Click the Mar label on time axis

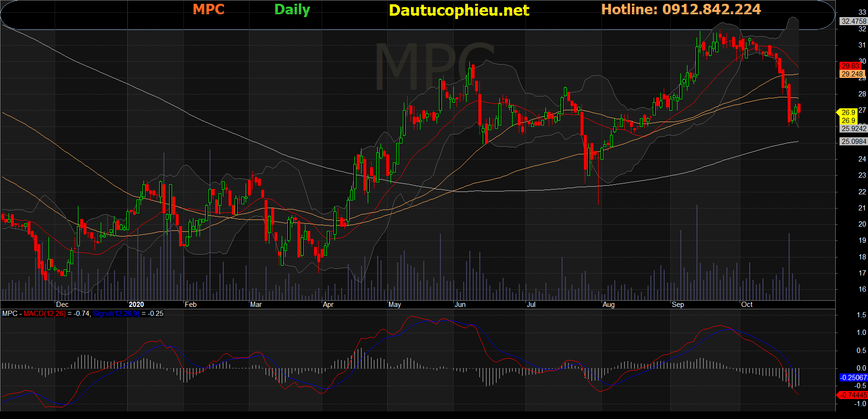(x=256, y=305)
